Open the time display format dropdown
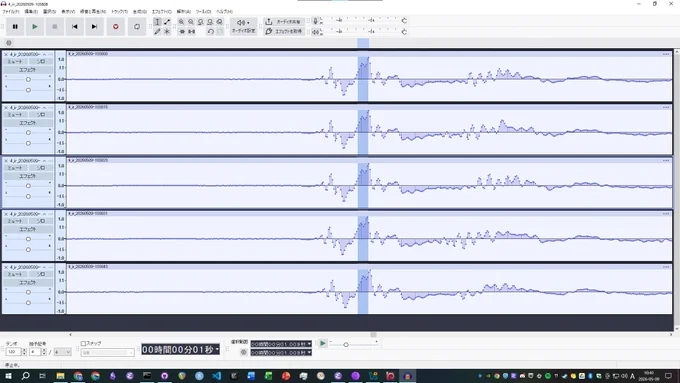The image size is (680, 383). (217, 350)
